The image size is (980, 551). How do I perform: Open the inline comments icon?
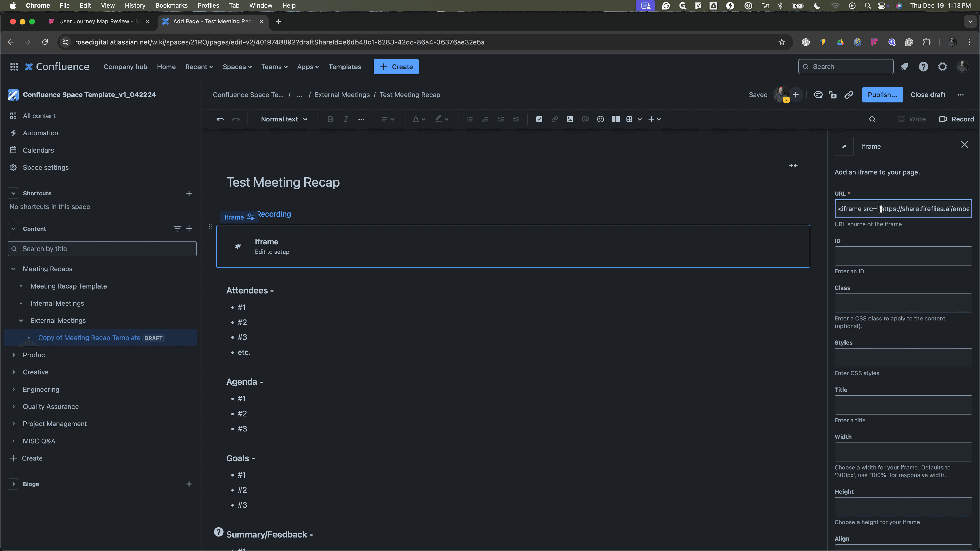pos(818,95)
